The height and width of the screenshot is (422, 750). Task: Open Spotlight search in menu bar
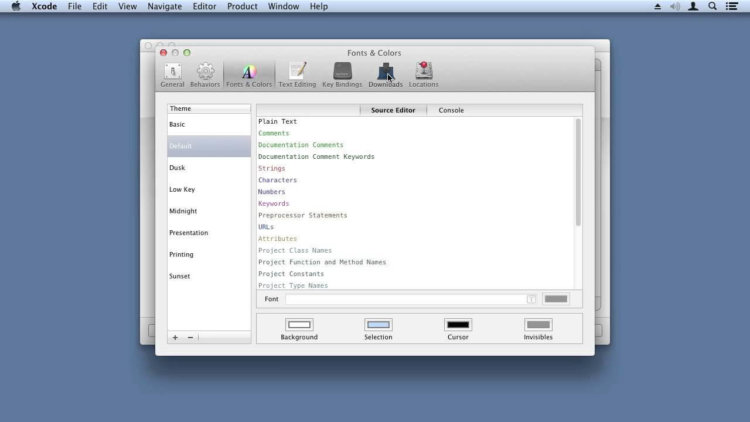pyautogui.click(x=712, y=6)
